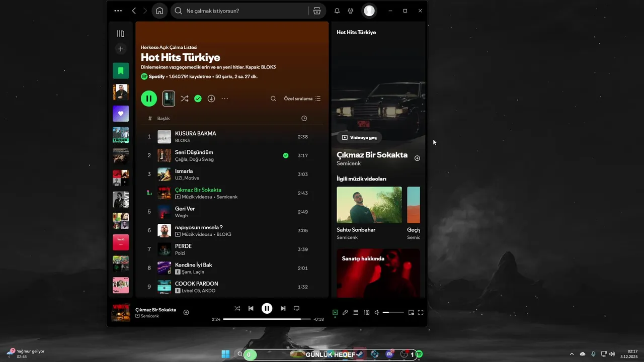644x362 pixels.
Task: Open the Sahte Sonbahar video thumbnail
Action: click(369, 205)
